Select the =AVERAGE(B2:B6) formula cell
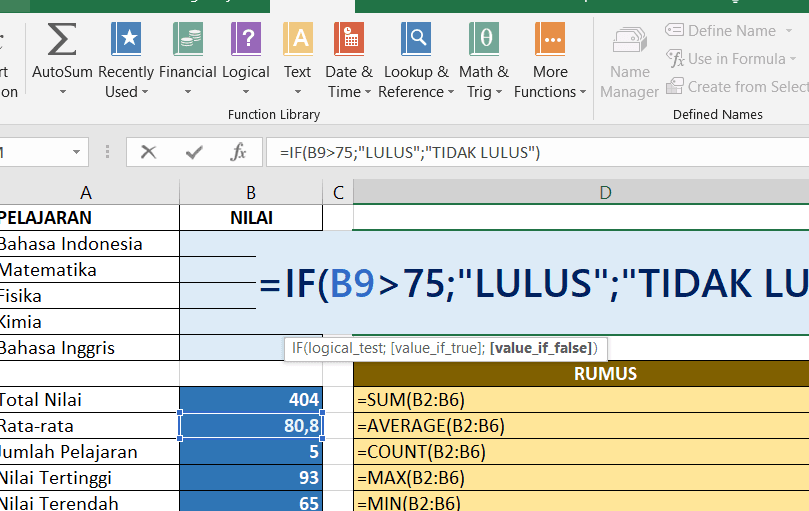 [x=581, y=426]
